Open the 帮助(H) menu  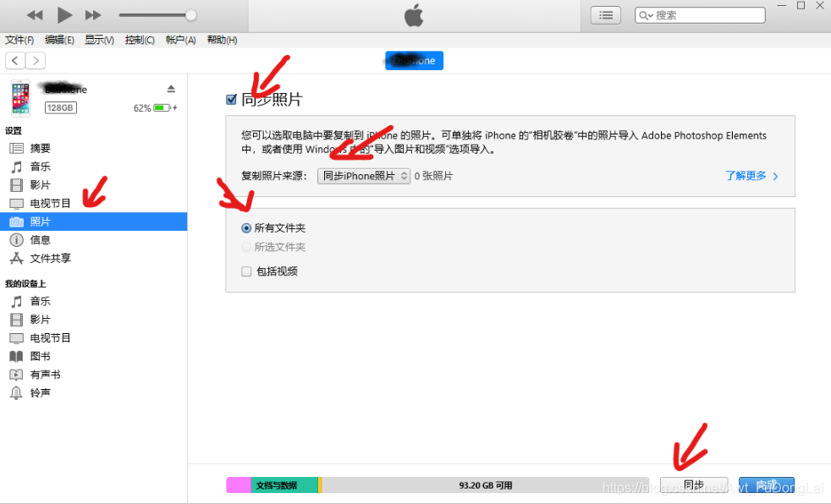(222, 40)
